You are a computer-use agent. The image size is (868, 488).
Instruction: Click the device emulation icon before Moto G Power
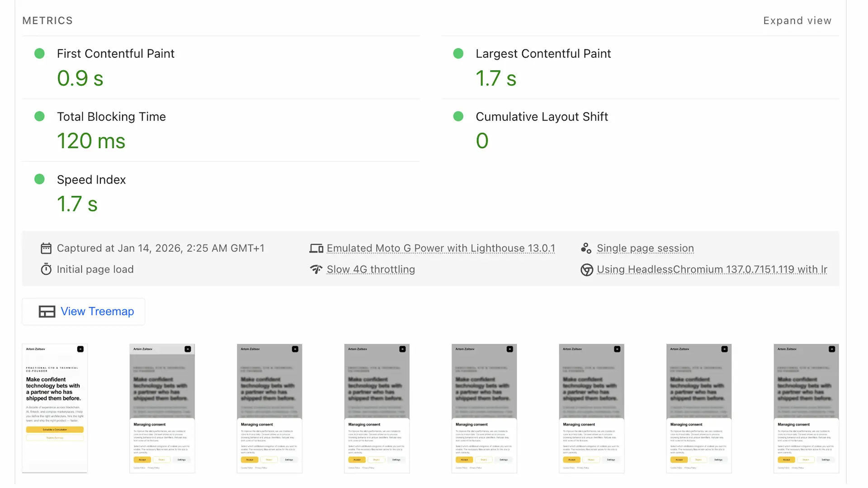tap(316, 248)
